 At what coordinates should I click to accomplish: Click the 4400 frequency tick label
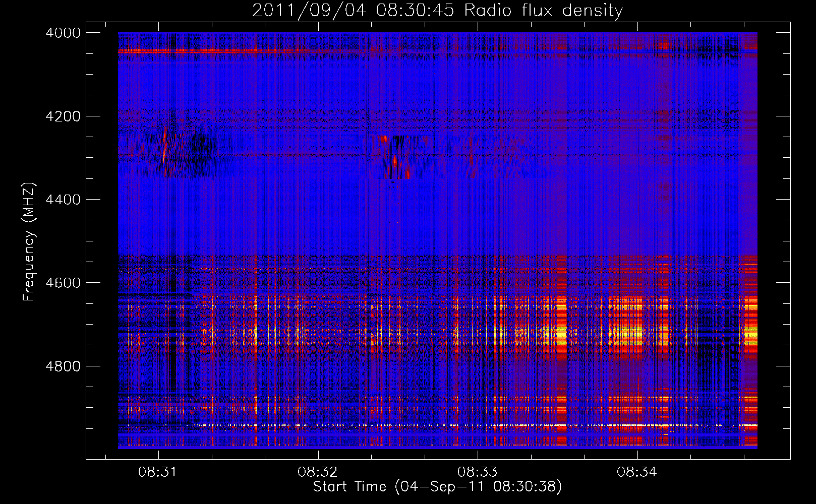pos(63,200)
